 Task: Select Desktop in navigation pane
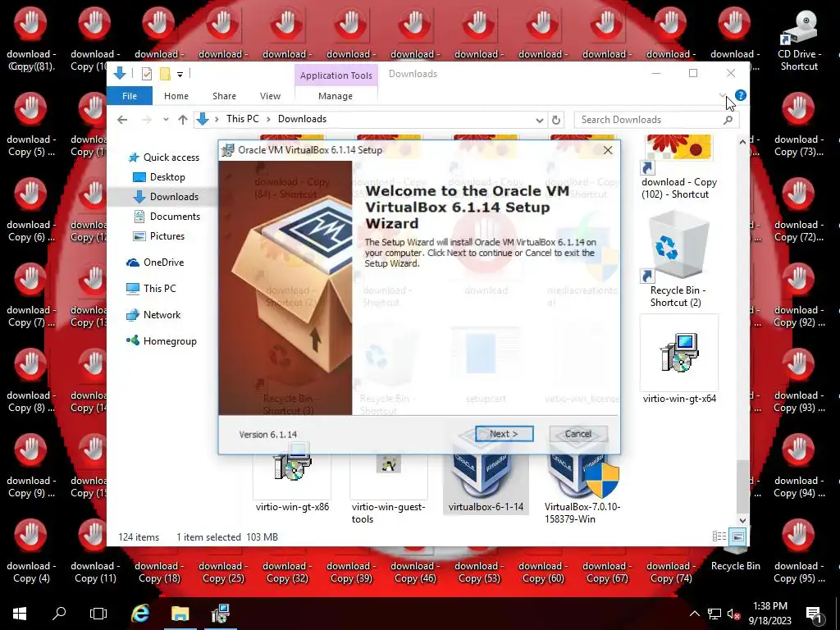coord(167,177)
